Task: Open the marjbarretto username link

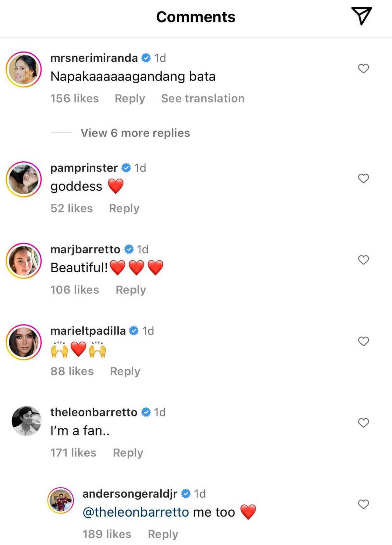Action: coord(85,250)
